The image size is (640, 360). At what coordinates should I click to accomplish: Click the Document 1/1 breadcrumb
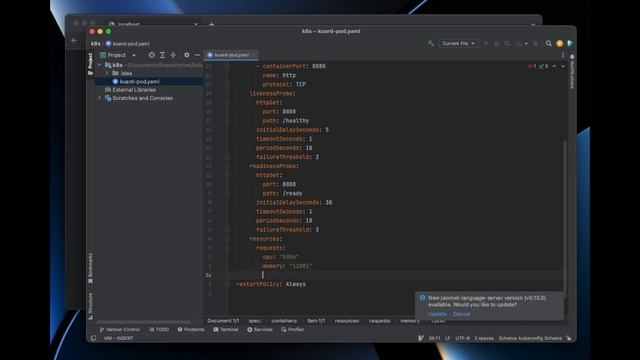click(223, 321)
